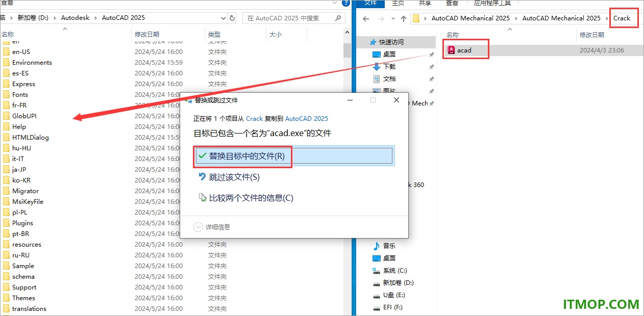Screen dimensions: 644x316
Task: Click the magnifier icon in the AutoCAD 2025 search box
Action: (x=339, y=18)
